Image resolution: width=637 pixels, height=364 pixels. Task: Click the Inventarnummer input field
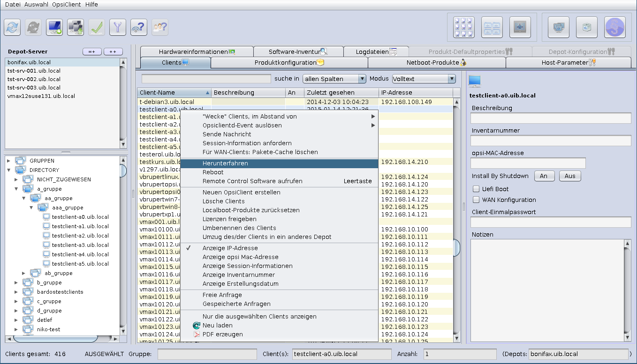click(551, 141)
